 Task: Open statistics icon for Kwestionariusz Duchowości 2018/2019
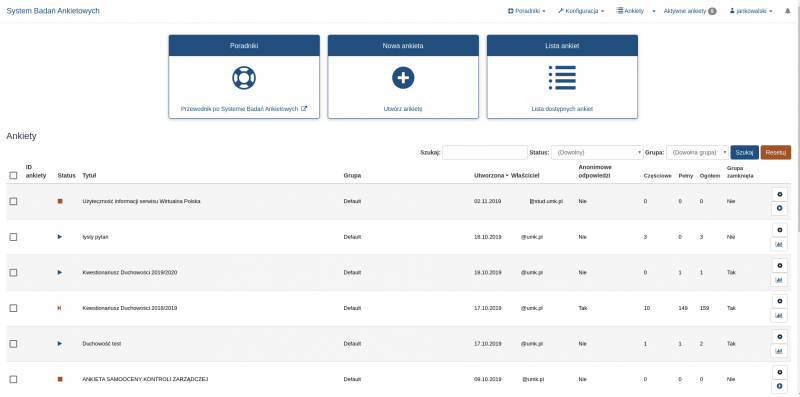pyautogui.click(x=779, y=315)
